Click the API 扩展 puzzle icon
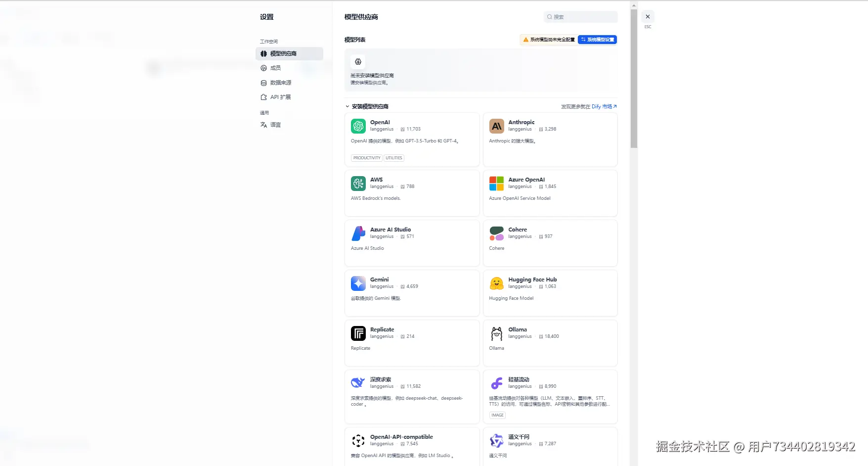Viewport: 868px width, 466px height. [x=263, y=97]
